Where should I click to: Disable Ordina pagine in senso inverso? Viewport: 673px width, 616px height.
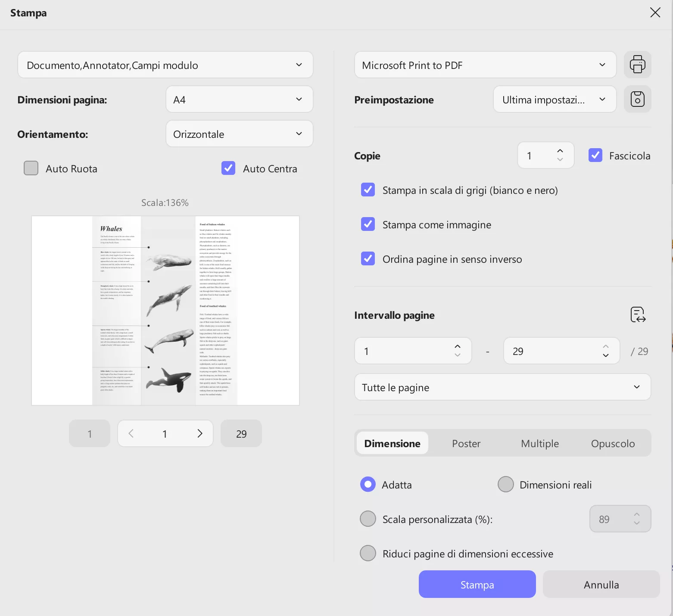(368, 259)
